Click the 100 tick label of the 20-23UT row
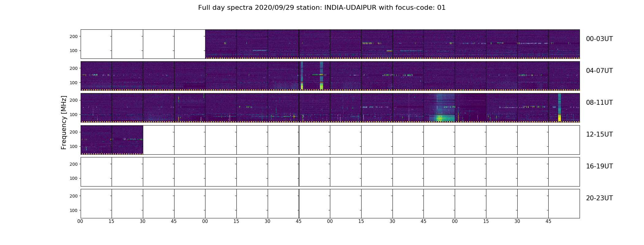Viewport: 644px width, 245px height. pos(74,210)
